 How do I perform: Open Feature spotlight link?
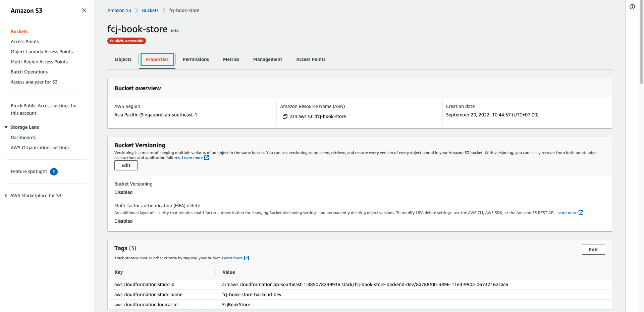tap(29, 171)
